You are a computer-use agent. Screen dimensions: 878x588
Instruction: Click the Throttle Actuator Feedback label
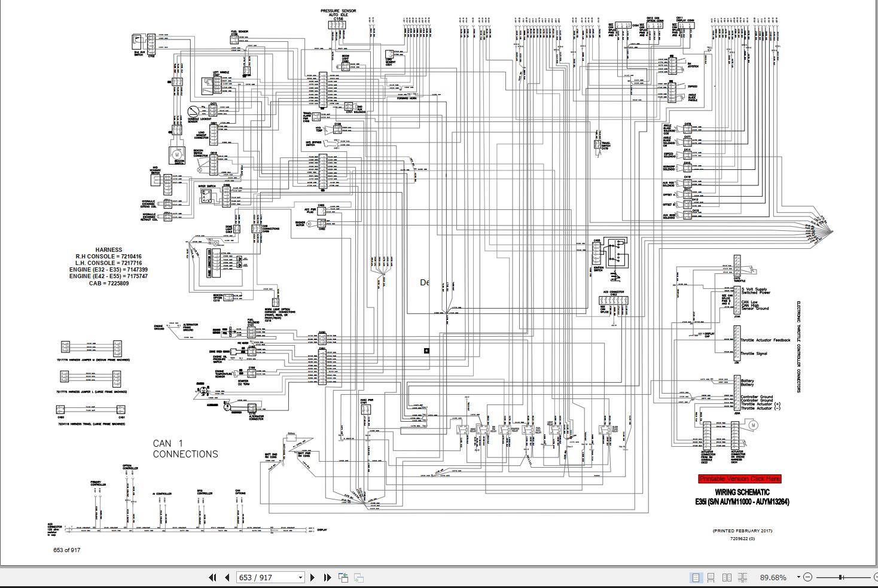point(766,340)
